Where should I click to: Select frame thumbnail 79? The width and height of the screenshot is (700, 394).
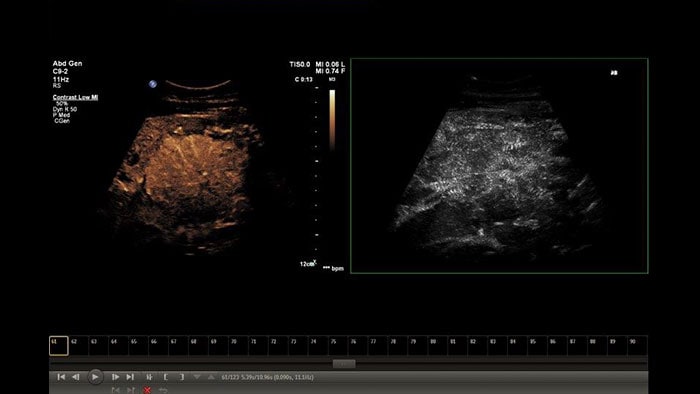pos(417,346)
